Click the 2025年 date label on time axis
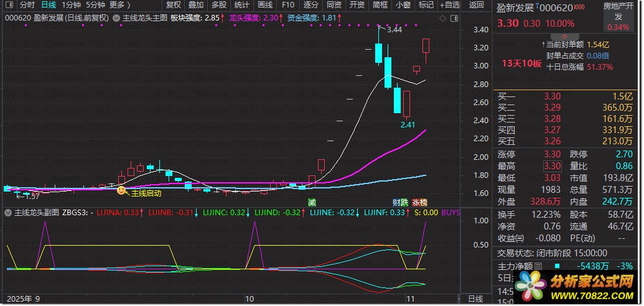Image resolution: width=644 pixels, height=306 pixels. [20, 299]
